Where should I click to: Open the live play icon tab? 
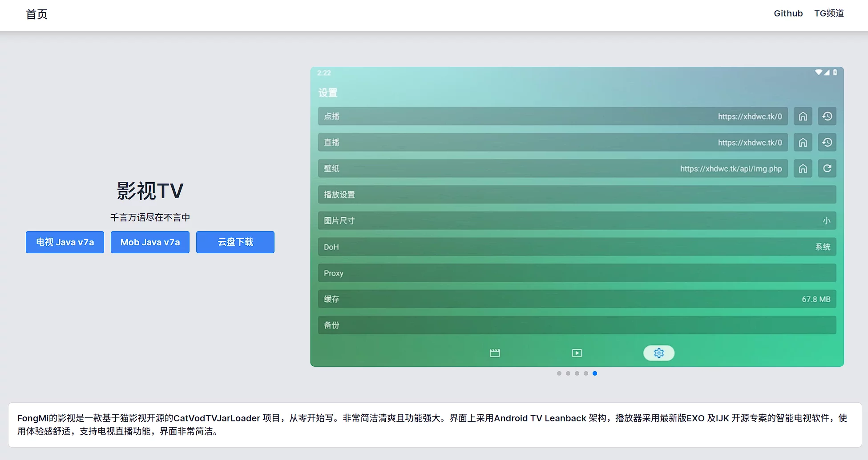tap(577, 353)
